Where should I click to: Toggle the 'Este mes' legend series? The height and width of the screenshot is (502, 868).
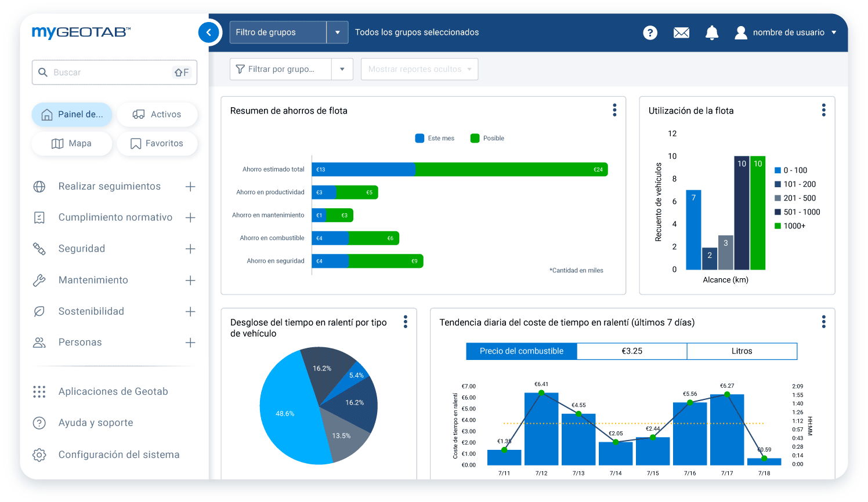click(435, 138)
